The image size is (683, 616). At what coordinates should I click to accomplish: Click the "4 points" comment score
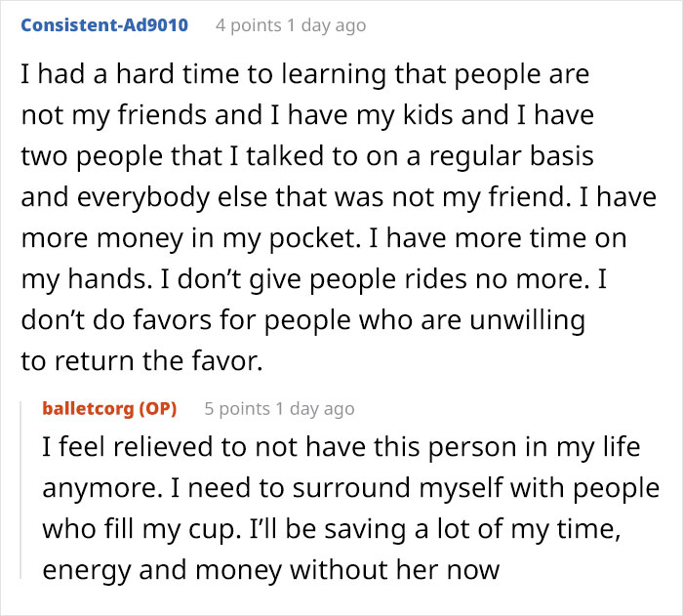[x=245, y=24]
